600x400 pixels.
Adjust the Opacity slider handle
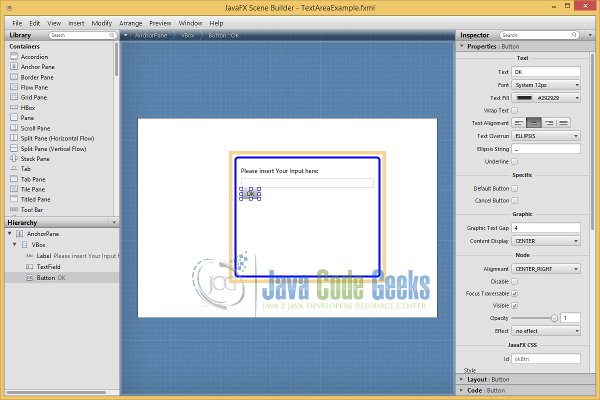coord(554,318)
